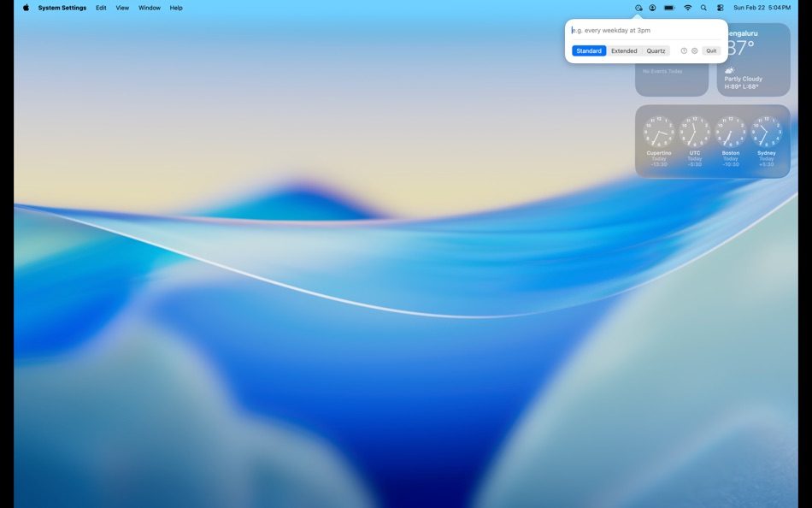Open the Edit menu

(x=101, y=8)
